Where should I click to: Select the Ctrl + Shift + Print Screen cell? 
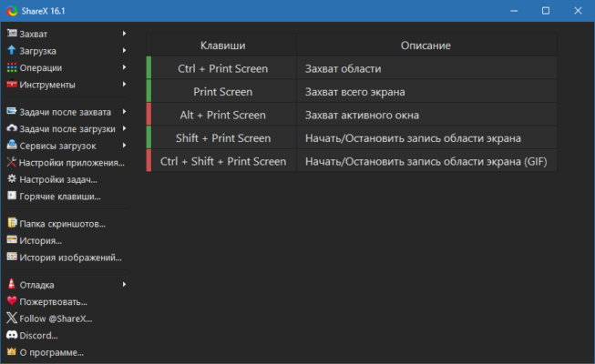[223, 161]
